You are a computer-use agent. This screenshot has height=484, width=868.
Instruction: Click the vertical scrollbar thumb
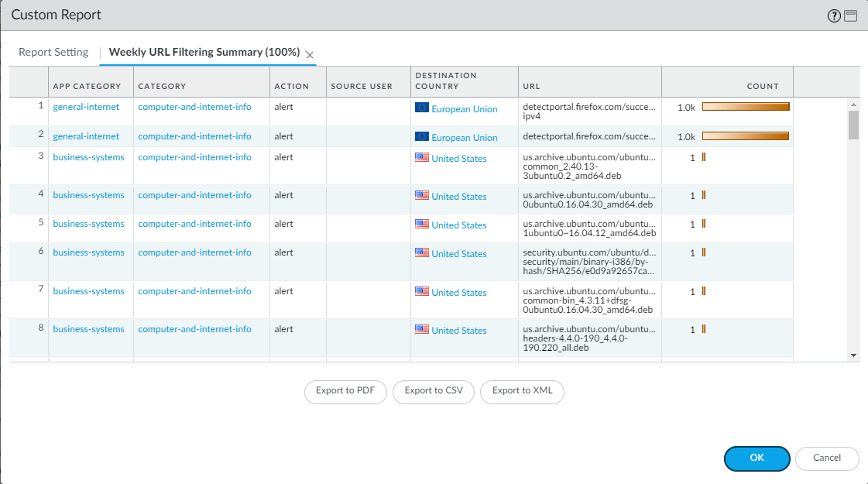tap(853, 125)
